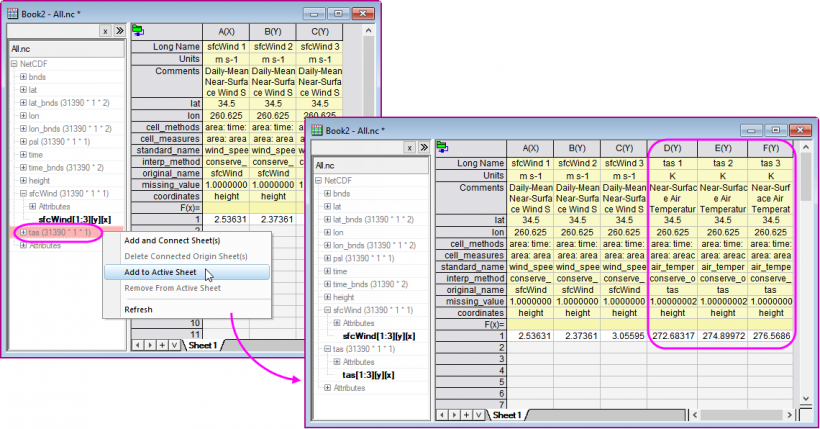Collapse the NetCDF root node in the front window
The width and height of the screenshot is (820, 429).
[318, 181]
